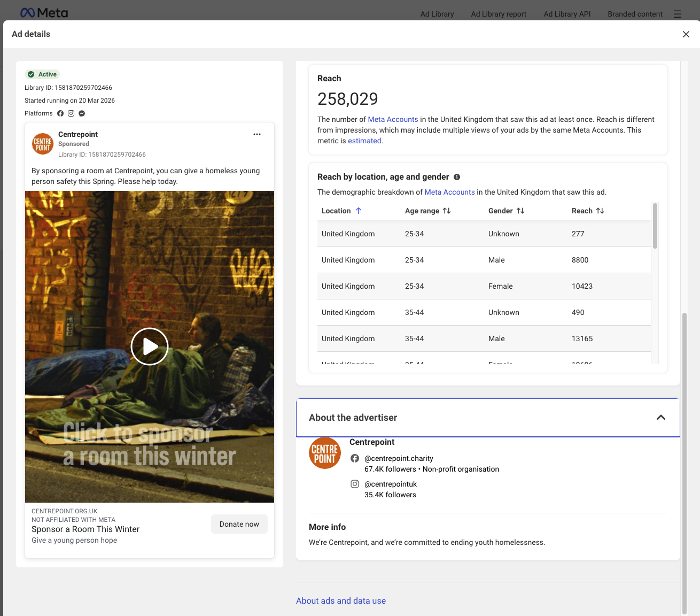This screenshot has width=700, height=616.
Task: Click the total reach number 258,029
Action: coord(347,99)
